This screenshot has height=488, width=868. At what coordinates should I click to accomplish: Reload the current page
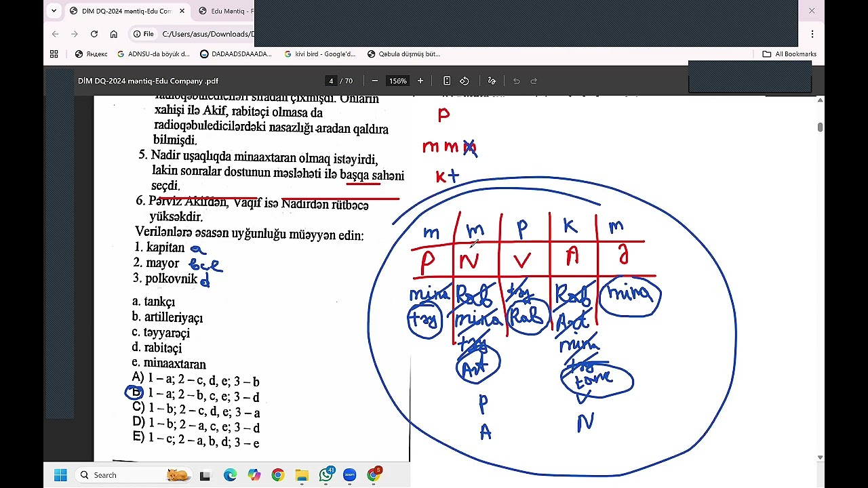tap(94, 34)
